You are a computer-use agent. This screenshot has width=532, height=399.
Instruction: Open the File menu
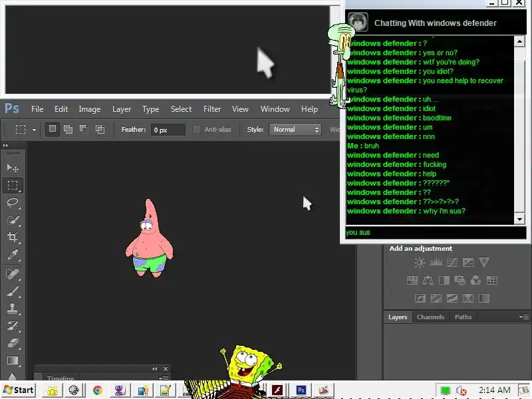pos(37,109)
